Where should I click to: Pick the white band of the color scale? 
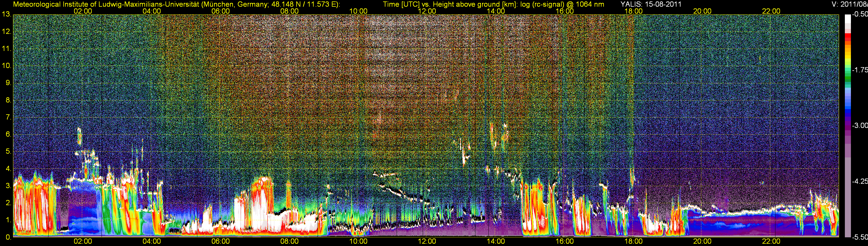[x=847, y=19]
